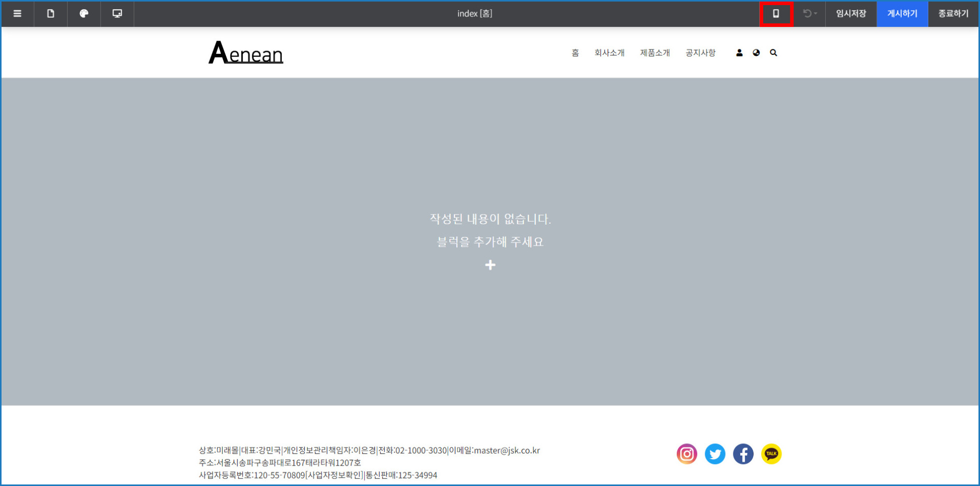Open the 공지사항 menu item
The width and height of the screenshot is (980, 486).
coord(700,53)
